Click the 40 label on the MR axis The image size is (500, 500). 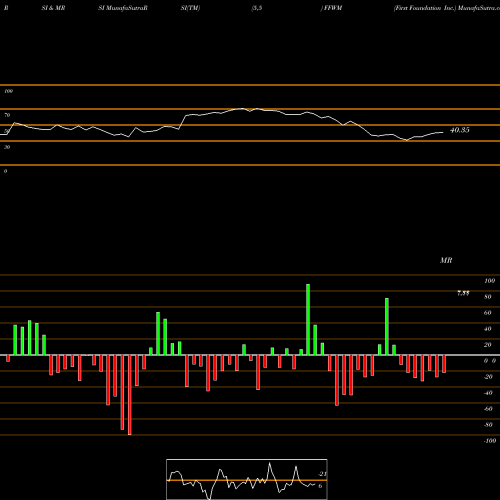coord(488,329)
